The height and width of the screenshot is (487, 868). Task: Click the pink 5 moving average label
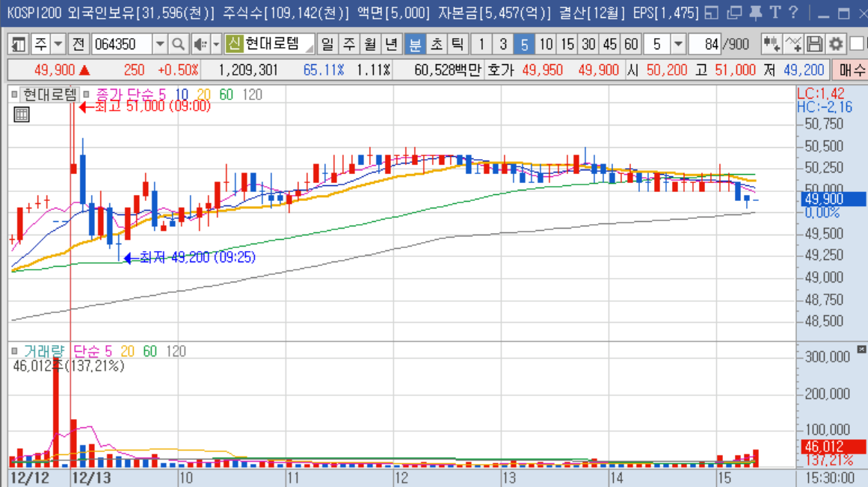[x=162, y=95]
